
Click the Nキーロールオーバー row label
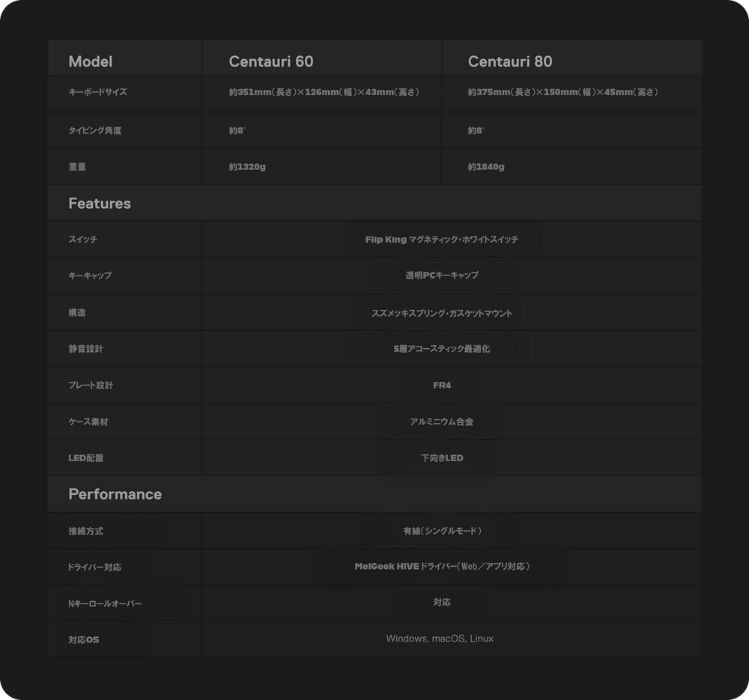pos(105,603)
